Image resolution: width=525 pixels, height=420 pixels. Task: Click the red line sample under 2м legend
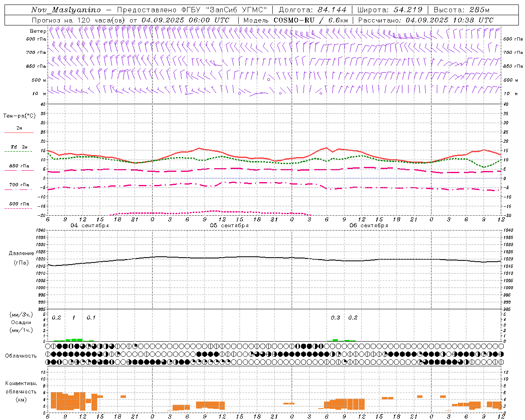click(19, 132)
